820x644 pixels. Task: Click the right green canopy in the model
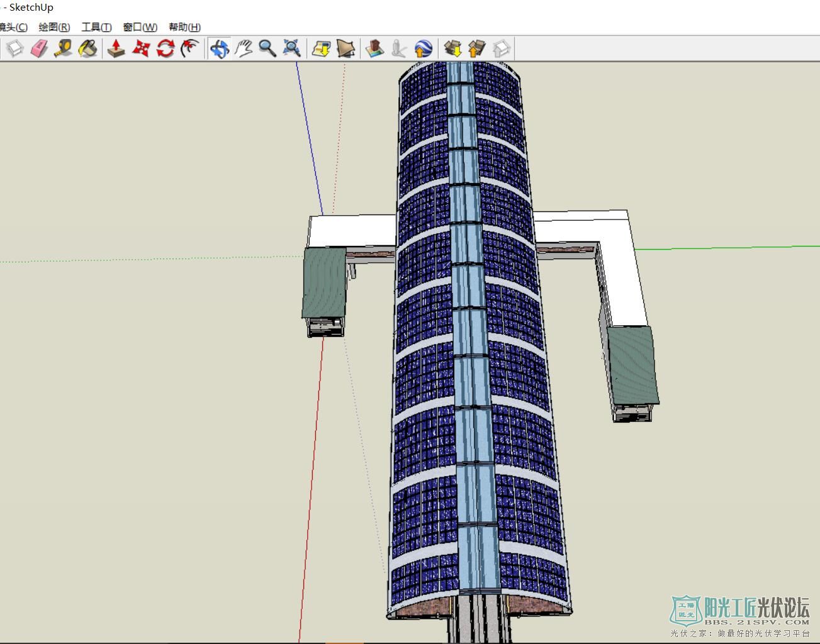pyautogui.click(x=632, y=366)
